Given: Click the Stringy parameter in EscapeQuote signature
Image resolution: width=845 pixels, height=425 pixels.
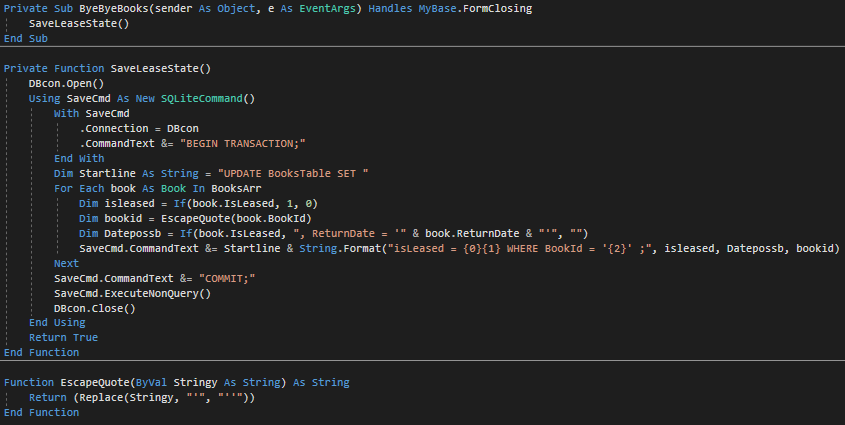Looking at the screenshot, I should (x=195, y=382).
